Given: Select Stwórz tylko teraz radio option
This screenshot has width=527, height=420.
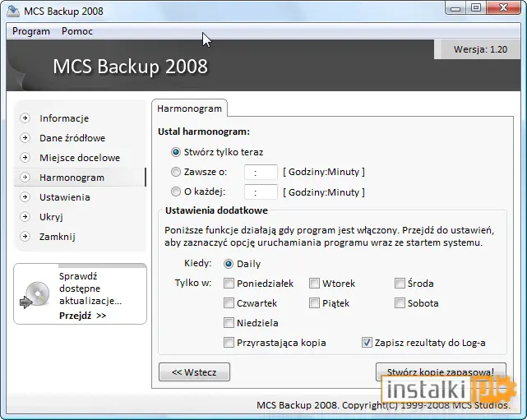Looking at the screenshot, I should pos(175,152).
